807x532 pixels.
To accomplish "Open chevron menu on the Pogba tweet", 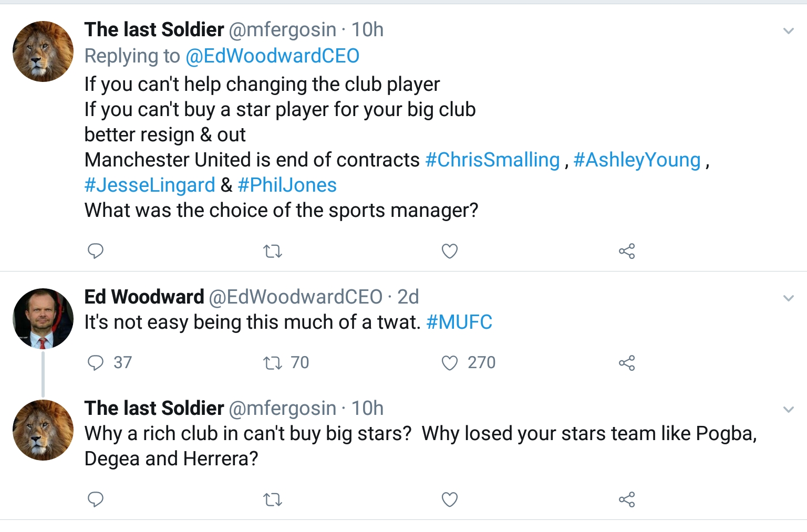I will 788,410.
